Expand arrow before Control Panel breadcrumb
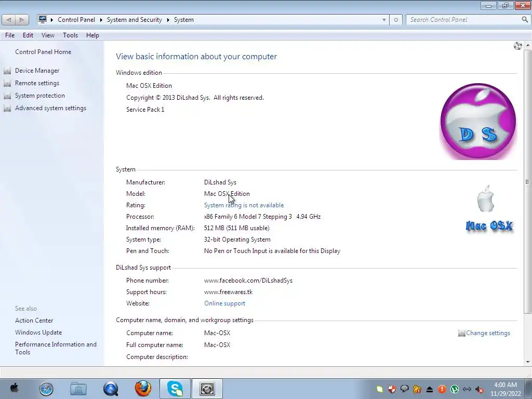The height and width of the screenshot is (399, 532). pos(52,20)
